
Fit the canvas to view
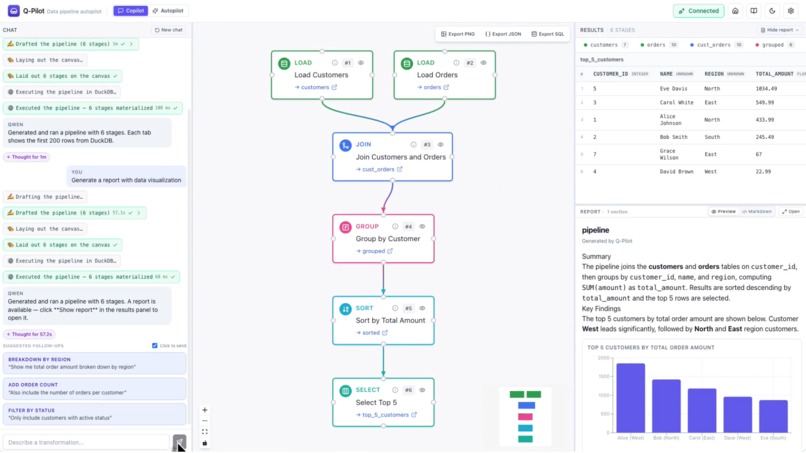pyautogui.click(x=205, y=432)
